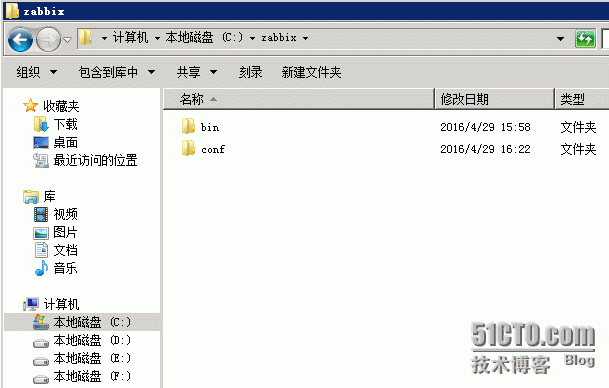This screenshot has height=388, width=609.
Task: Click 新建文件夹 to create a folder
Action: (311, 72)
